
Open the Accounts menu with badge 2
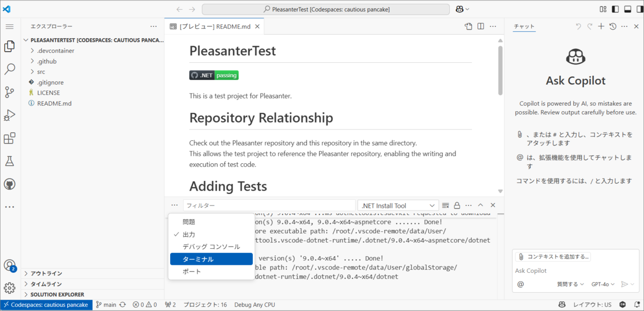coord(9,265)
